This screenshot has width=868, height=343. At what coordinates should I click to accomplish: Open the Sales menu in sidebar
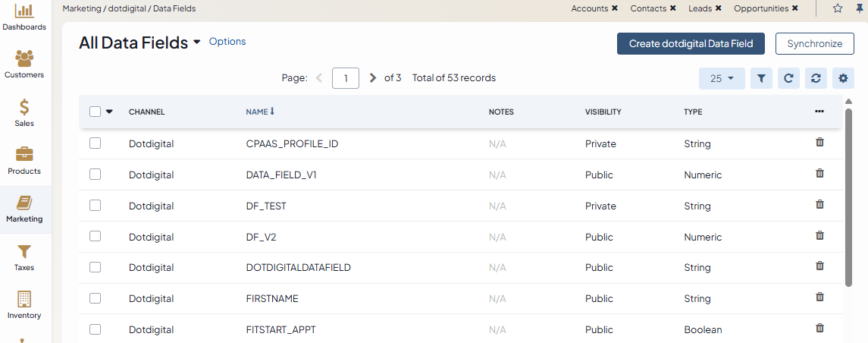point(24,112)
